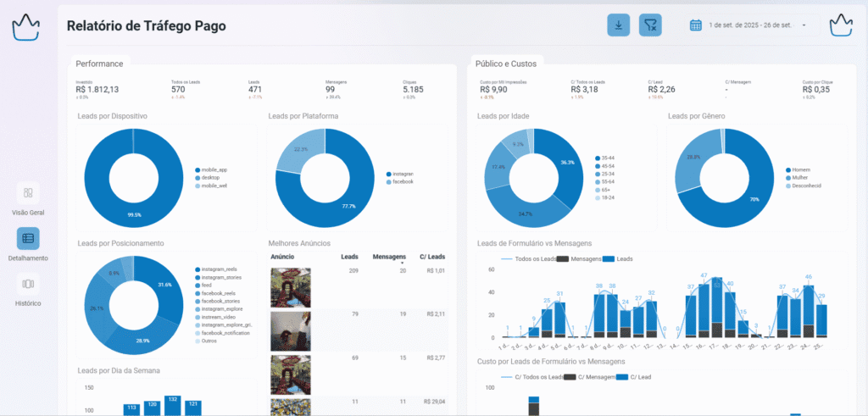Image resolution: width=868 pixels, height=416 pixels.
Task: Select desktop in the device legend
Action: pos(210,178)
